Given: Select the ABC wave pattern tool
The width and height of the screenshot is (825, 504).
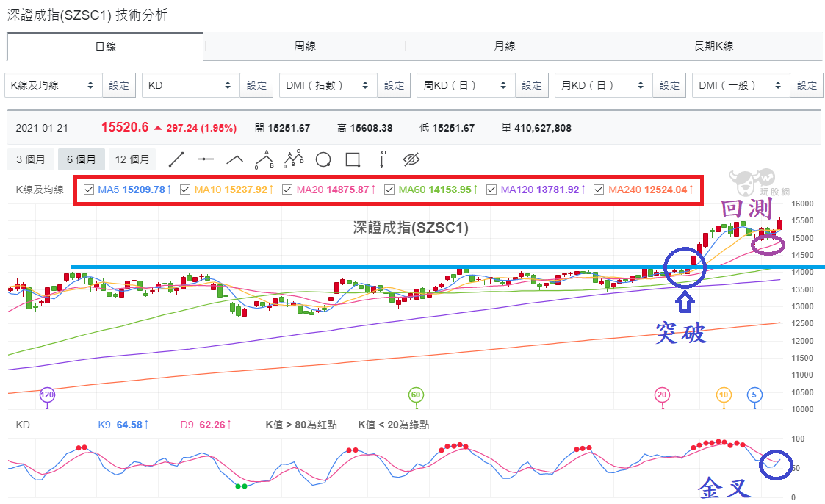Looking at the screenshot, I should 264,159.
